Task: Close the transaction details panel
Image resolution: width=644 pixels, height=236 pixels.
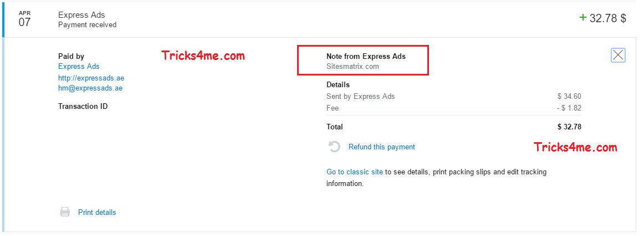Action: click(618, 55)
